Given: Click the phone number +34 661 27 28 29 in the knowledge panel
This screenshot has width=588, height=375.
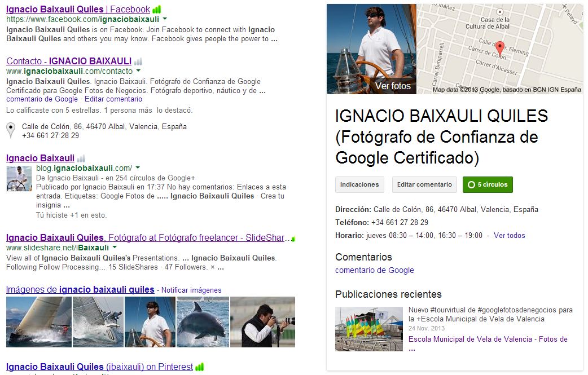Looking at the screenshot, I should pos(400,223).
